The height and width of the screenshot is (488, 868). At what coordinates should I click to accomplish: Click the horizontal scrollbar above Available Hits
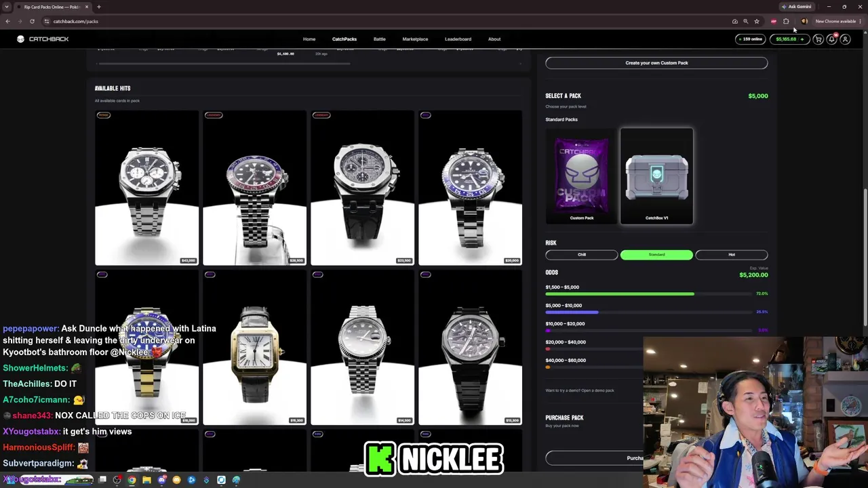point(224,64)
